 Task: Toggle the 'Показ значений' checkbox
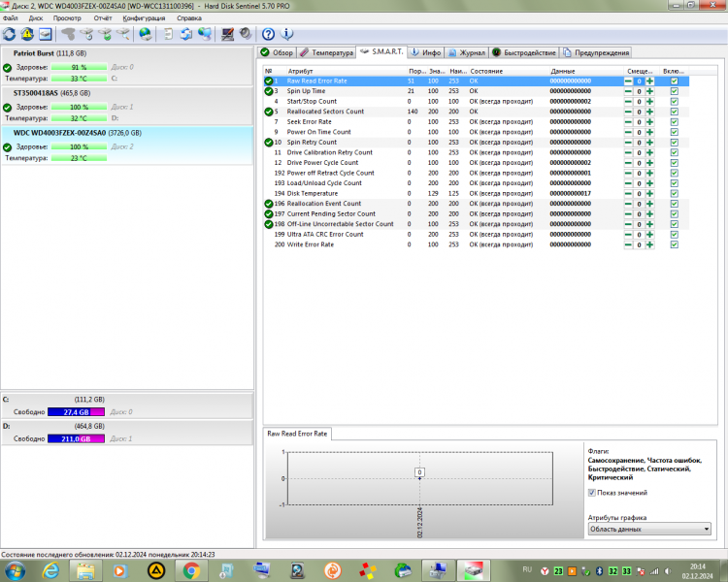coord(592,493)
